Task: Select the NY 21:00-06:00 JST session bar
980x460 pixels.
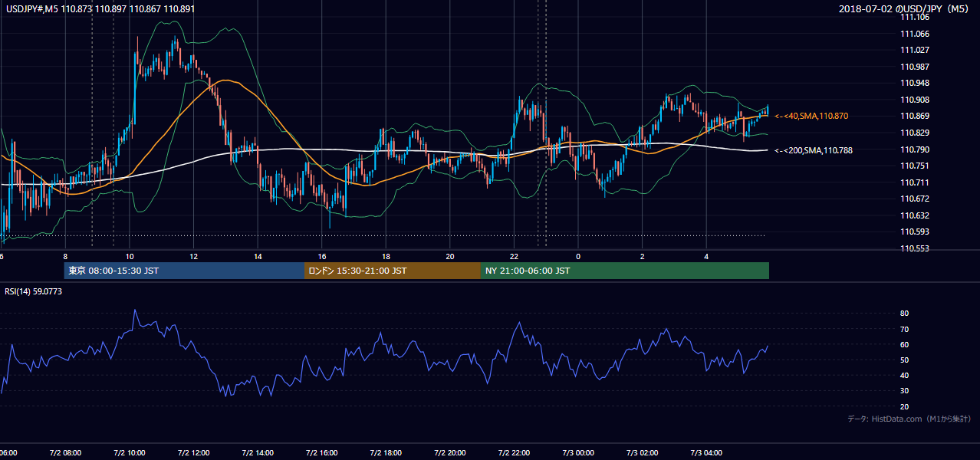Action: (625, 271)
